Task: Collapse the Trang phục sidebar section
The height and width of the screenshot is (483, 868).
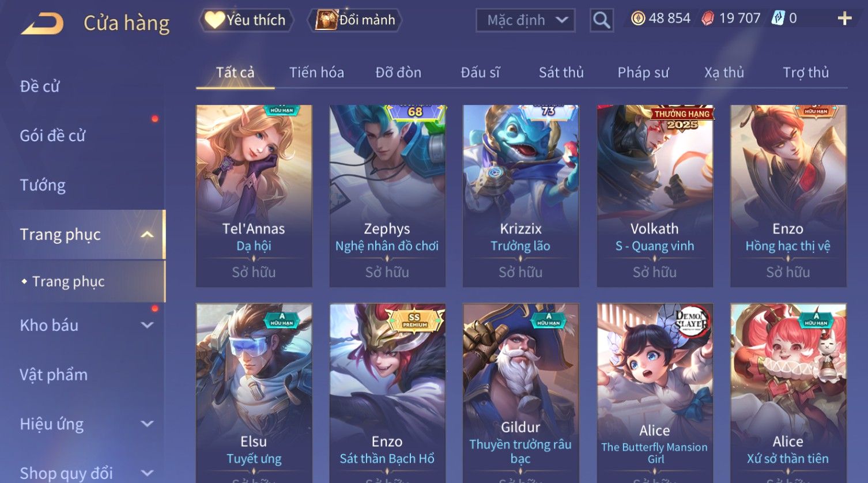Action: [147, 235]
